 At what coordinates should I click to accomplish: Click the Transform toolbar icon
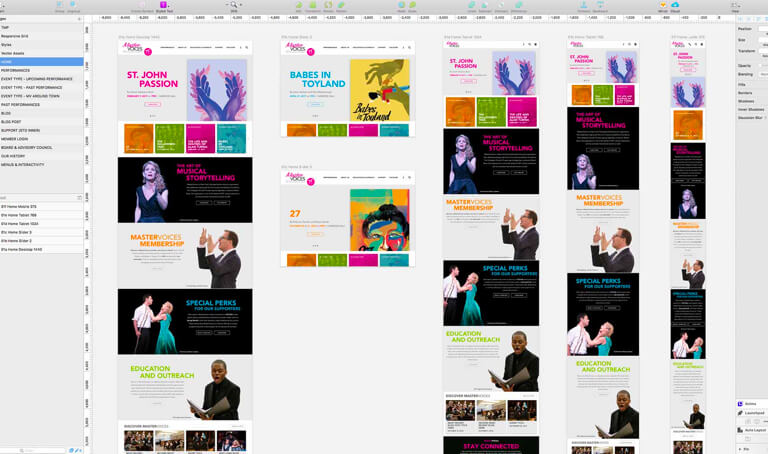312,5
